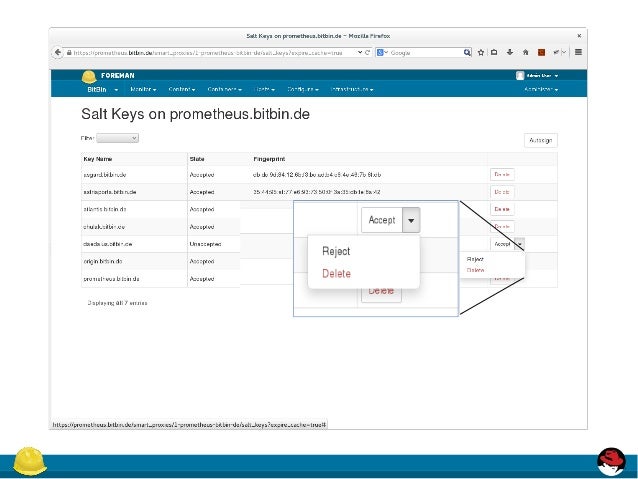
Task: Select the origin.bitbin.de key name
Action: (103, 261)
